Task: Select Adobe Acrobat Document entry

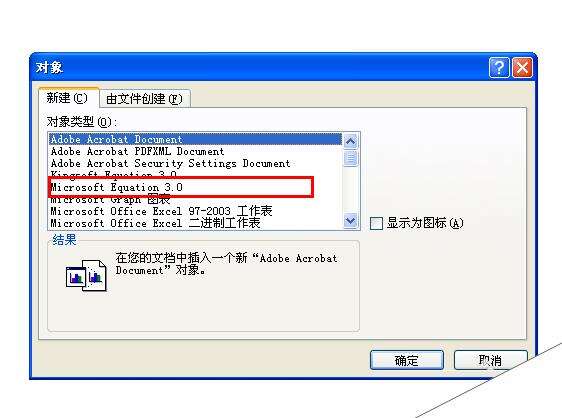Action: [x=195, y=139]
